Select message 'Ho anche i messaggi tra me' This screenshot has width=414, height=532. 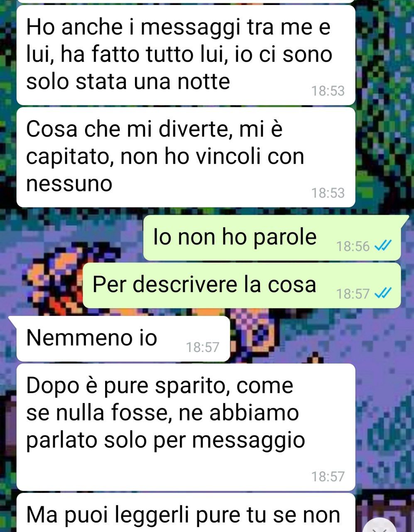point(186,55)
